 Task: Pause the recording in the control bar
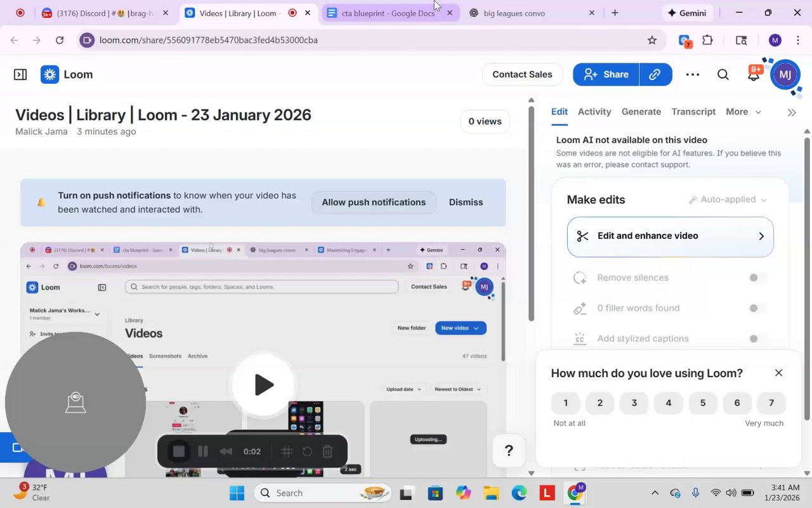[x=203, y=451]
